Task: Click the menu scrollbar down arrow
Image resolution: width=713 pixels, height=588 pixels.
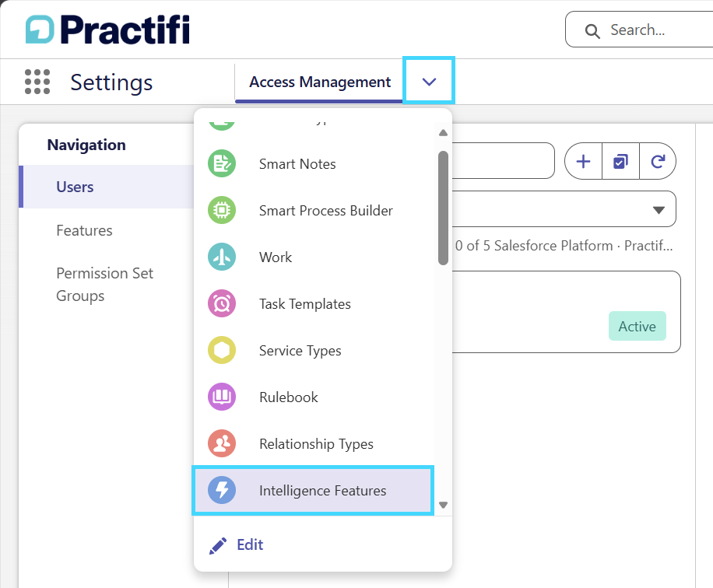Action: coord(443,505)
